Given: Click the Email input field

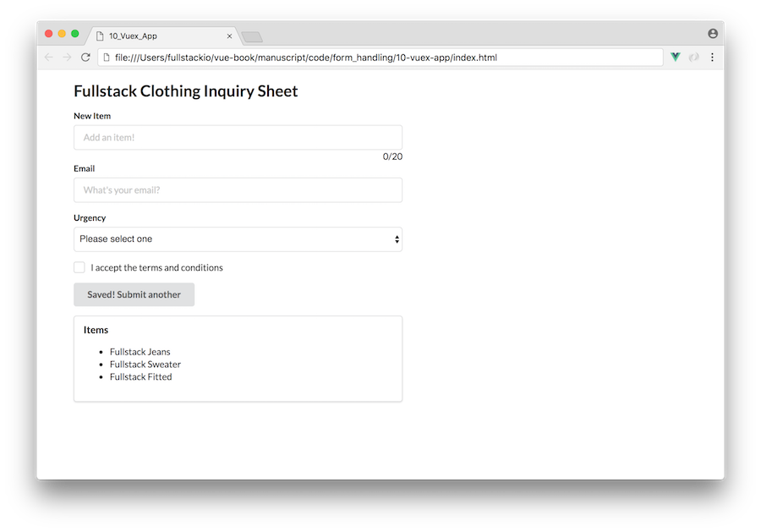Looking at the screenshot, I should (x=238, y=190).
